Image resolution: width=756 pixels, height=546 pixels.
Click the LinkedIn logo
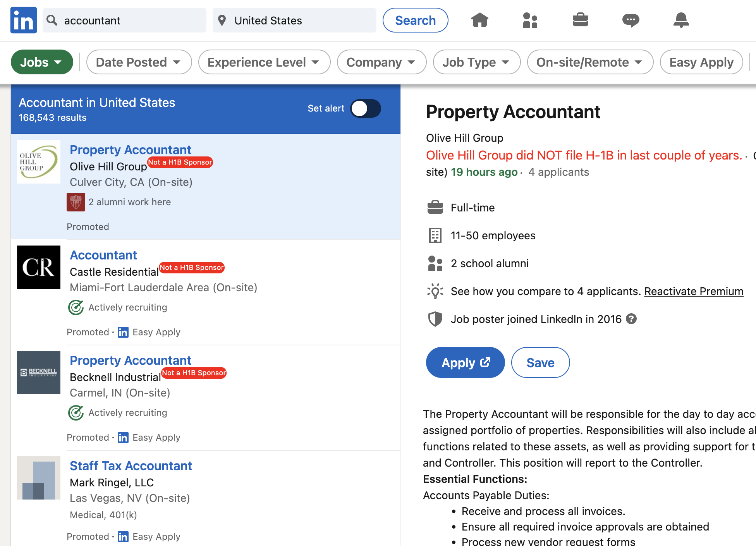(23, 20)
